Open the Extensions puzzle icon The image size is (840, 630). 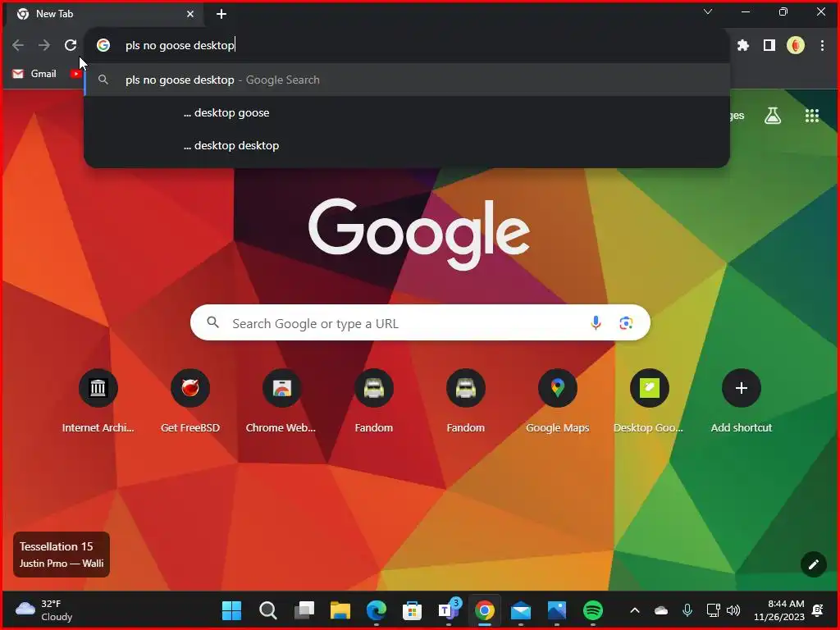coord(742,46)
